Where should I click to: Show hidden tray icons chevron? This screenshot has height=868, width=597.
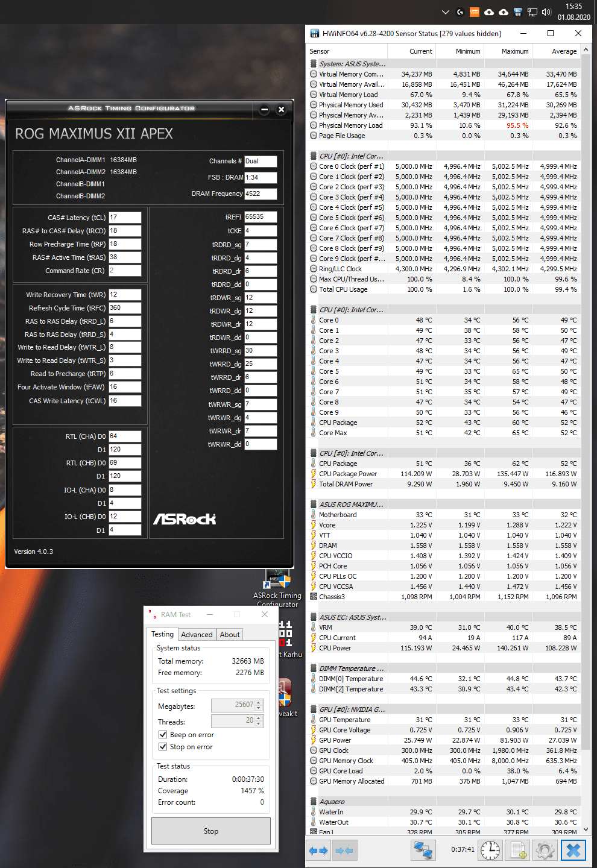446,12
